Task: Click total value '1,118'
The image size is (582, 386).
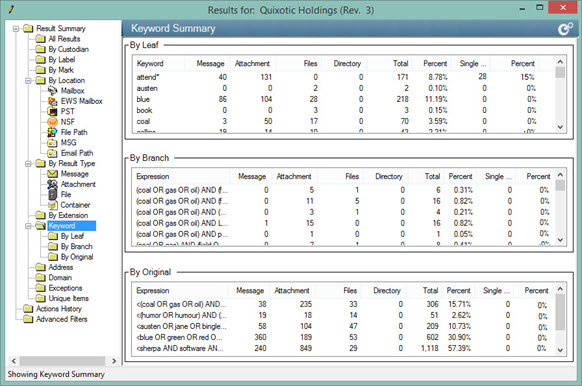Action: tap(429, 349)
